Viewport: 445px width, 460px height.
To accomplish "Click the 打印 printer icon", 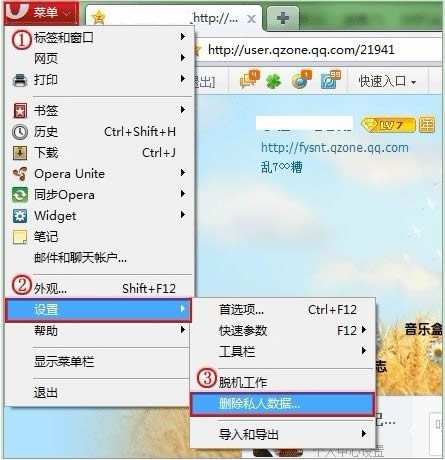I will coord(20,80).
